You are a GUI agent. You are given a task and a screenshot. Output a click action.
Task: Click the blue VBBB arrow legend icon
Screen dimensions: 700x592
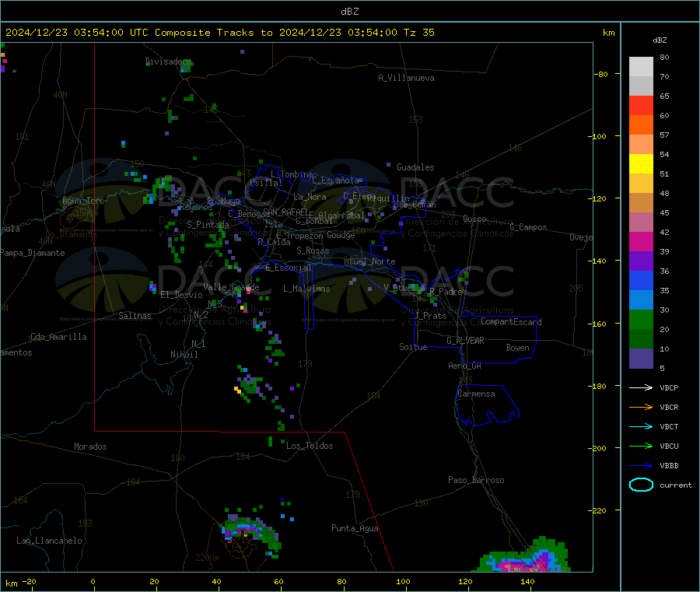(641, 465)
